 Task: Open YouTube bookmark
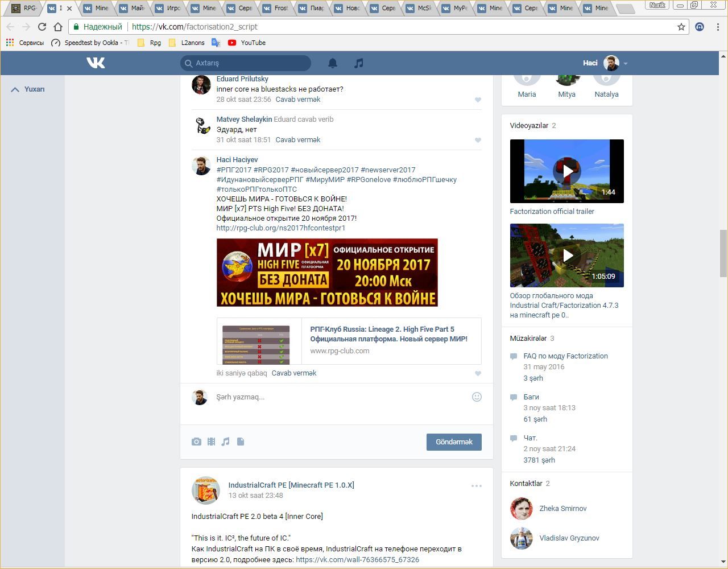pos(247,43)
